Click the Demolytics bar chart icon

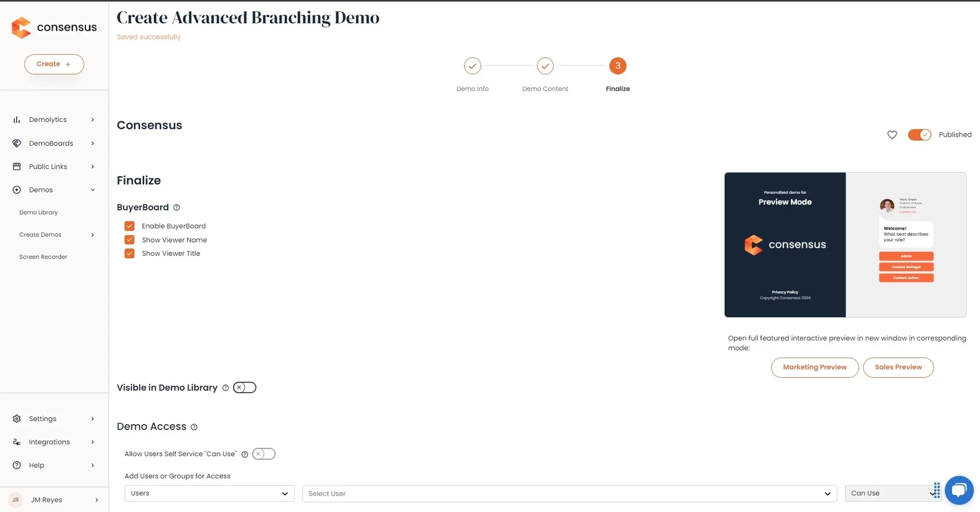tap(17, 120)
